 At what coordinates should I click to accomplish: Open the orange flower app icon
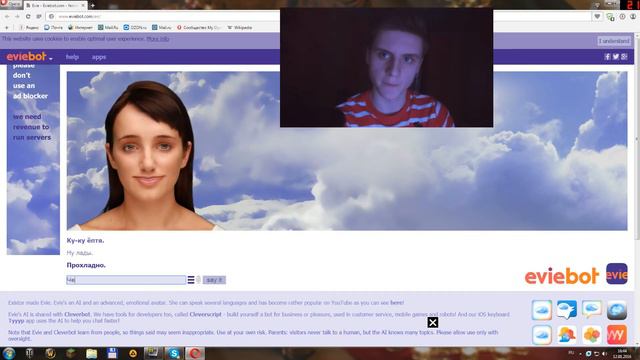point(592,335)
